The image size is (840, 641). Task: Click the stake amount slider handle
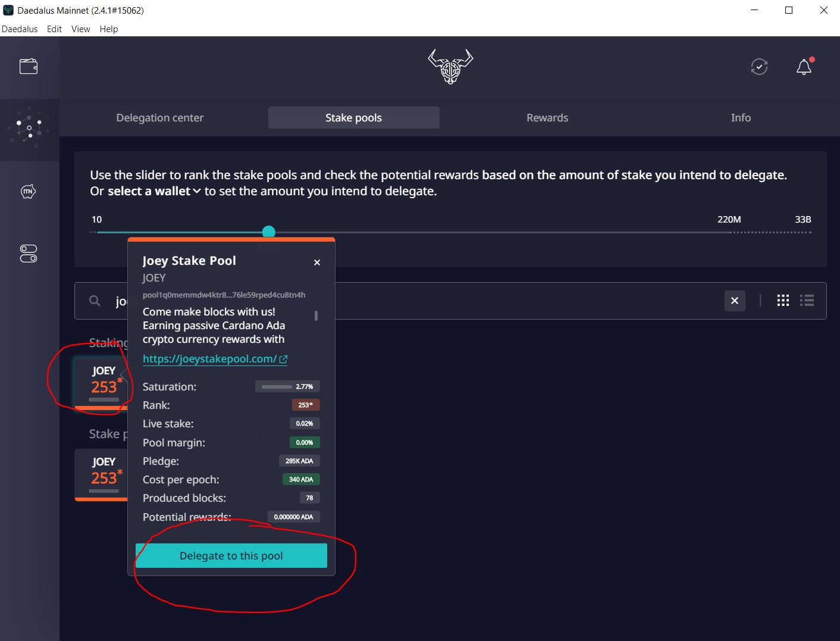point(269,232)
